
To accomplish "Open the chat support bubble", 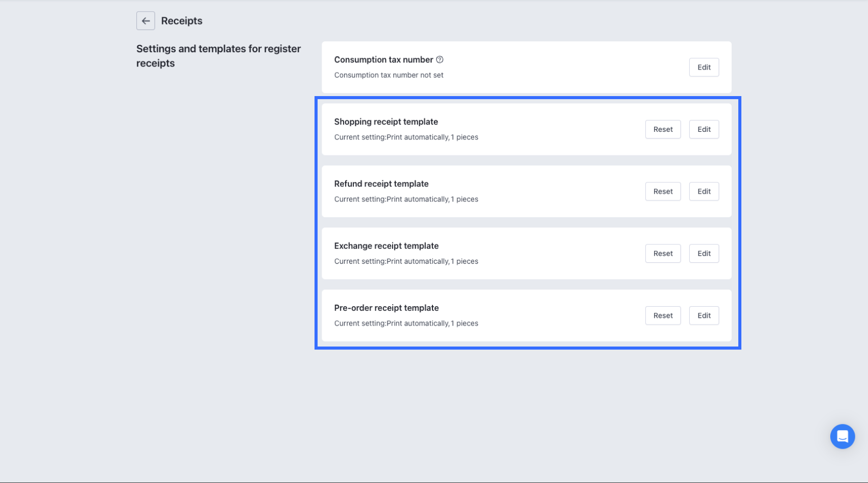I will coord(842,436).
